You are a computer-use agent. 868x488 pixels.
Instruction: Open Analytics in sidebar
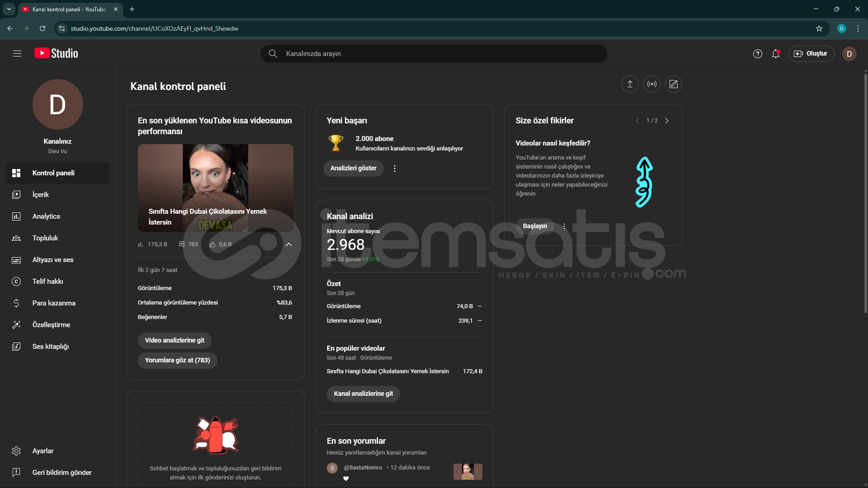point(57,216)
